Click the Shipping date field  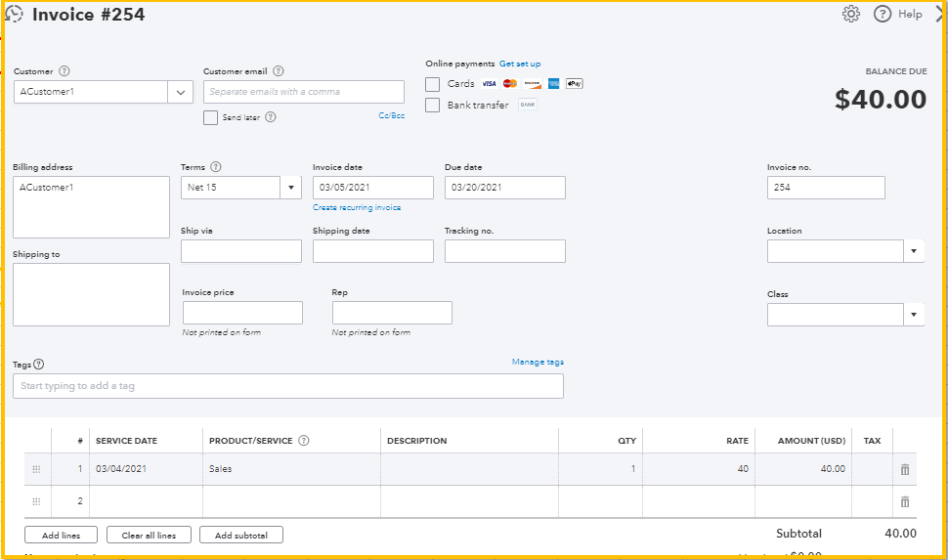pyautogui.click(x=373, y=251)
